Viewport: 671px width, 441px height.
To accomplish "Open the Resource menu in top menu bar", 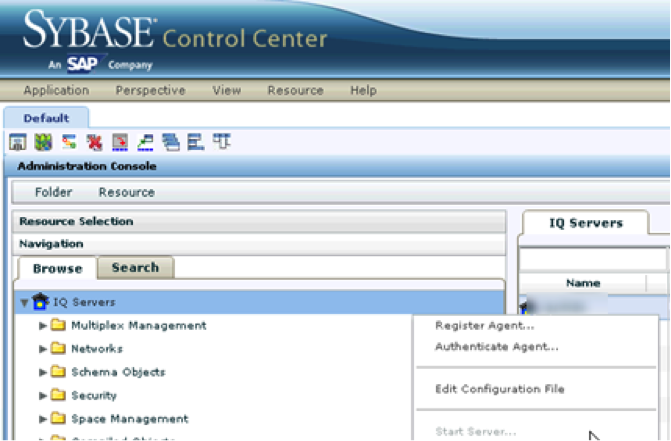I will [x=296, y=90].
